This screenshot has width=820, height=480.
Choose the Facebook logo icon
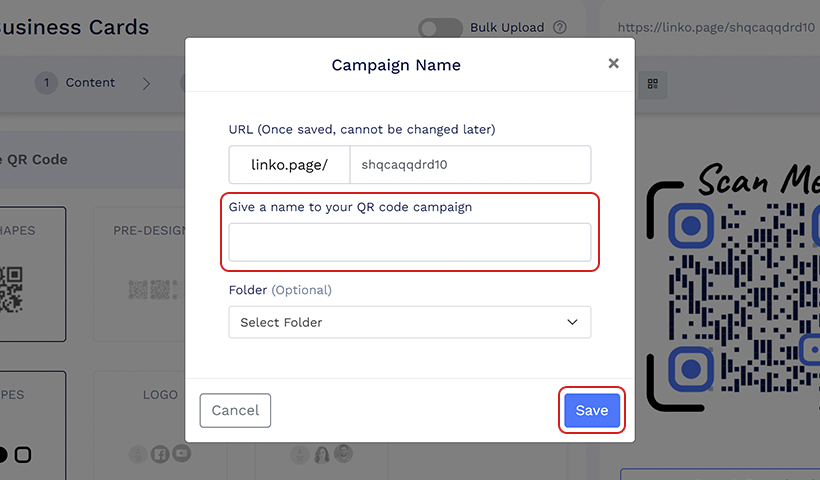(160, 454)
